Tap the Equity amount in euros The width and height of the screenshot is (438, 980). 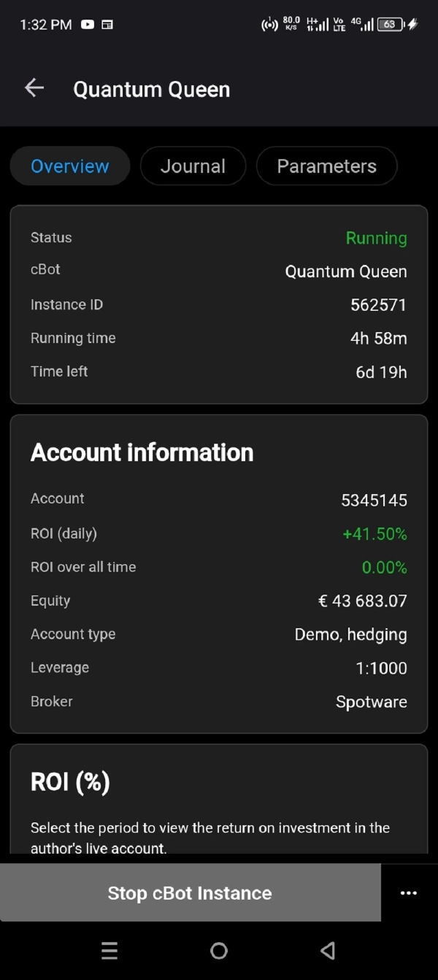(x=362, y=601)
